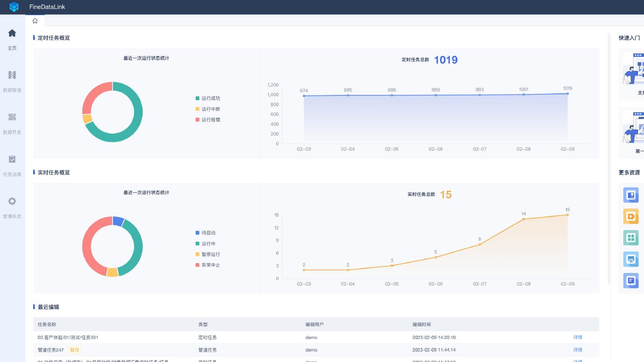Click the 编辑时间 column header
The width and height of the screenshot is (644, 362).
pos(422,325)
